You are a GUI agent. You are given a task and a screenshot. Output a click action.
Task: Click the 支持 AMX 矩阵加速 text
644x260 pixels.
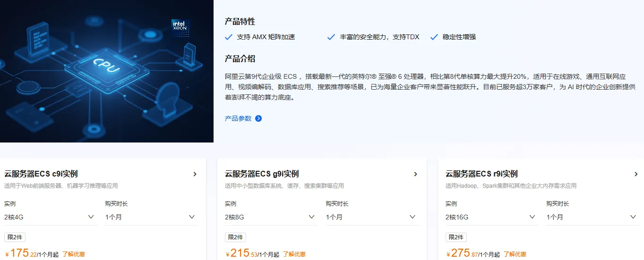(266, 37)
